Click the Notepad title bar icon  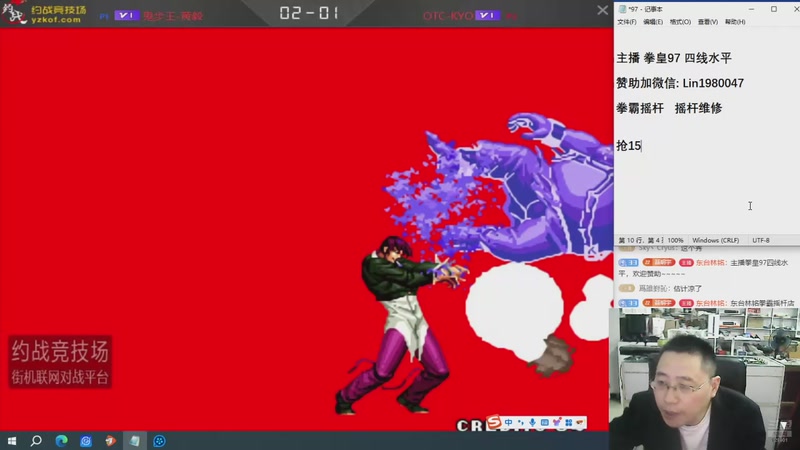[x=622, y=9]
